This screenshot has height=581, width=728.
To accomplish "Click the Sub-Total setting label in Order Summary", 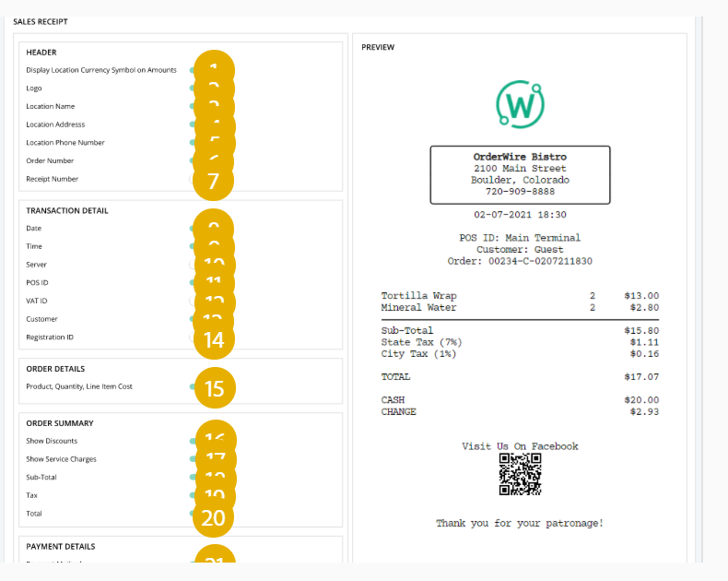I will coord(41,478).
